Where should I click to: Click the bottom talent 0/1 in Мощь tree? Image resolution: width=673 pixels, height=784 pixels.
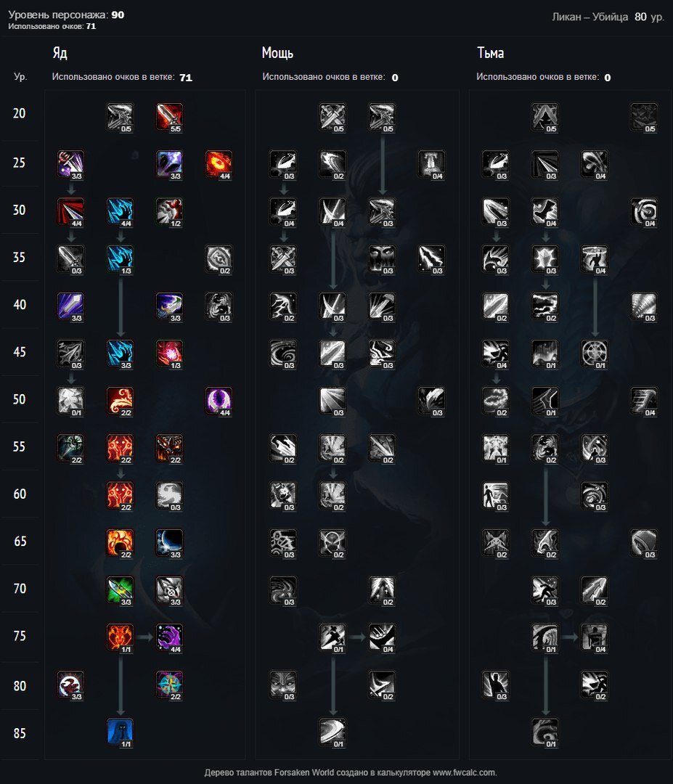click(333, 733)
